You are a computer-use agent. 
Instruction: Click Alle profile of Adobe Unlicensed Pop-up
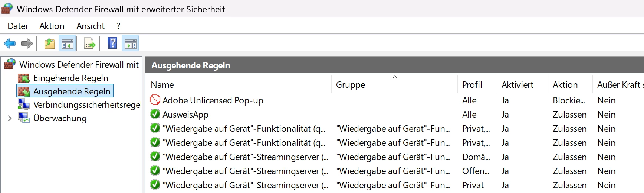tap(469, 100)
